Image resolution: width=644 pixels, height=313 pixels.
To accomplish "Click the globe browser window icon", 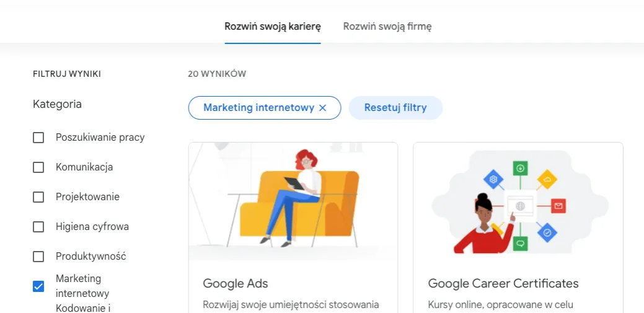I will tap(520, 206).
